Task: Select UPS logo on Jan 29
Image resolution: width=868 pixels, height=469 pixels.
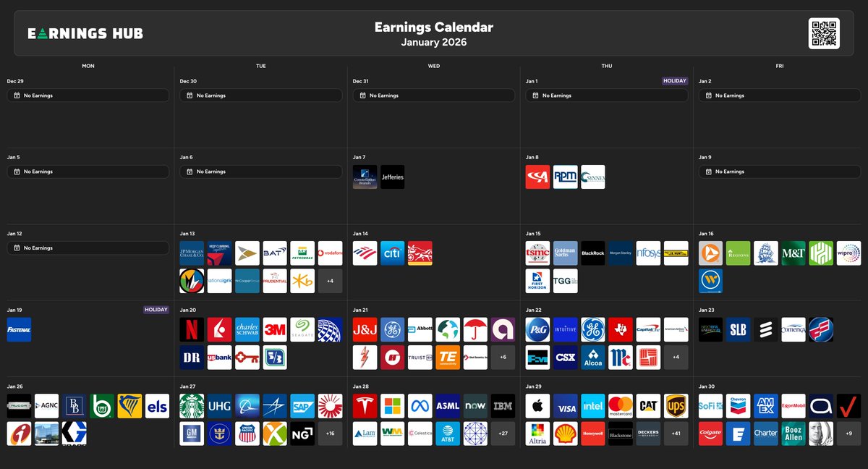Action: pyautogui.click(x=676, y=406)
